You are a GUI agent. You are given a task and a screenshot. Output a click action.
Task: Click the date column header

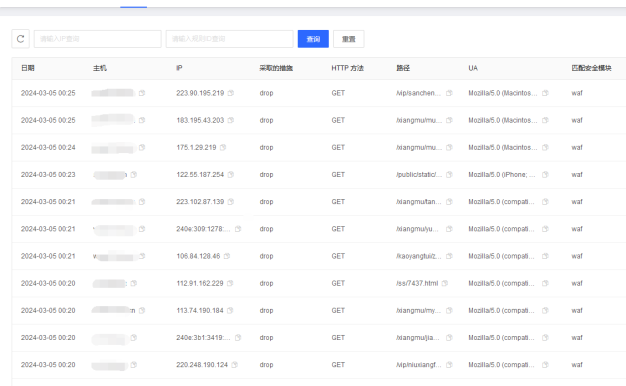click(28, 68)
